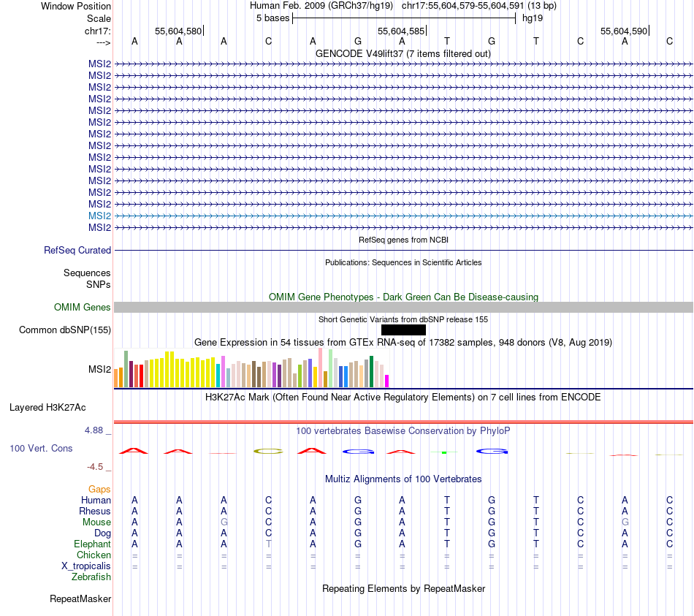Click the 55,604,580 ruler position
This screenshot has height=616, width=694.
click(x=178, y=31)
